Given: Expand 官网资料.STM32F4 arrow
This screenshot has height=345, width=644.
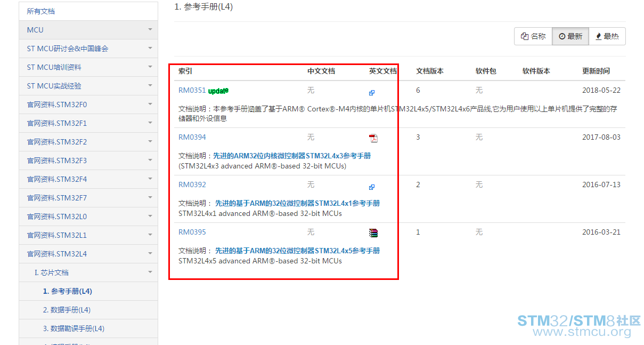Looking at the screenshot, I should [x=150, y=179].
